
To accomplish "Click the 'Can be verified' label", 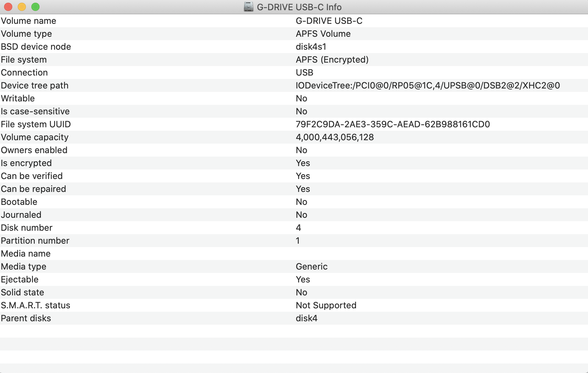I will (x=32, y=176).
